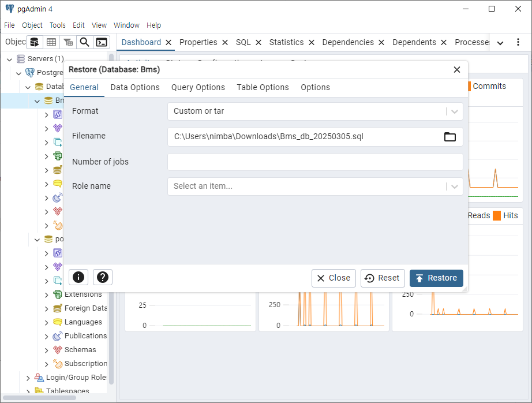532x403 pixels.
Task: Click the Servers group icon
Action: [21, 59]
